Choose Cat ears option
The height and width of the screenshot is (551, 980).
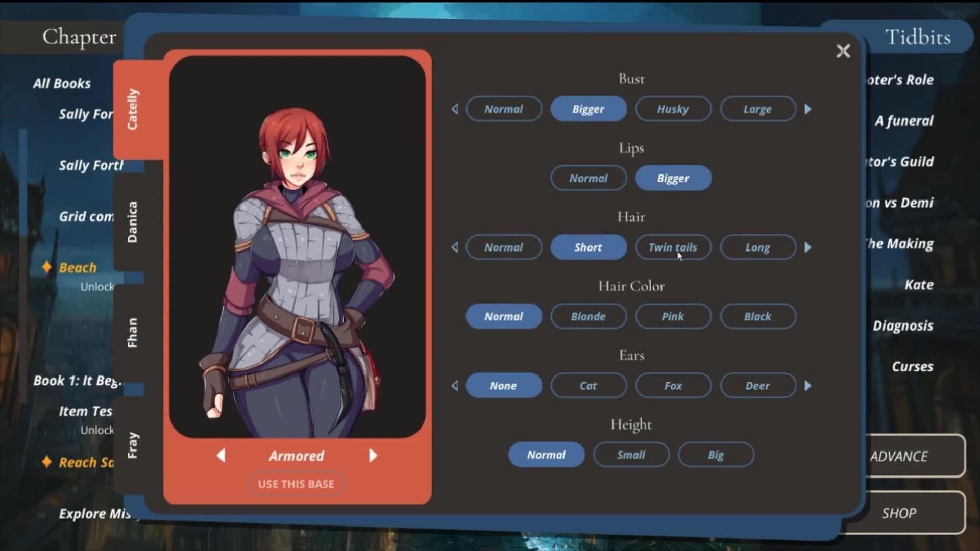click(x=588, y=386)
